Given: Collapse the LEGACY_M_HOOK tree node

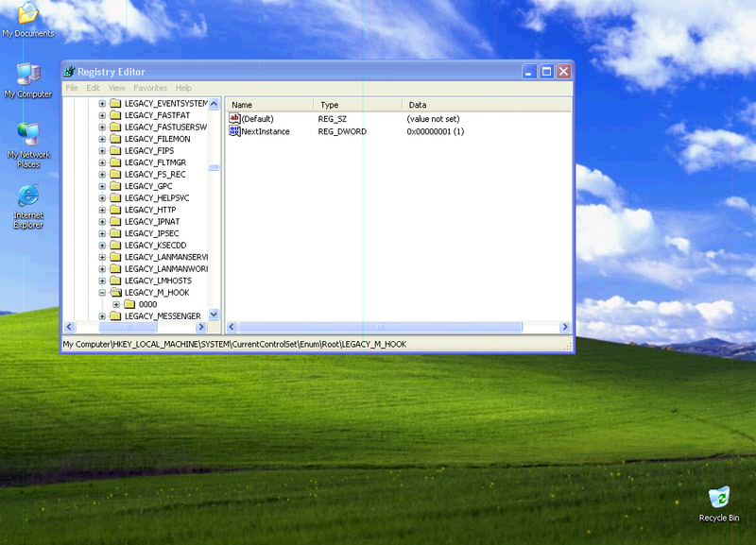Looking at the screenshot, I should point(102,293).
